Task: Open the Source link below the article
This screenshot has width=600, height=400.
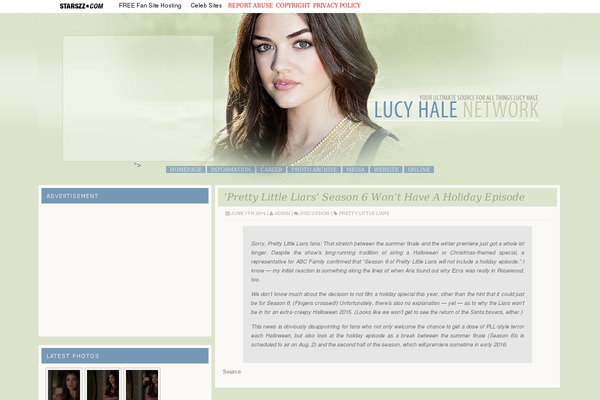Action: pos(232,372)
